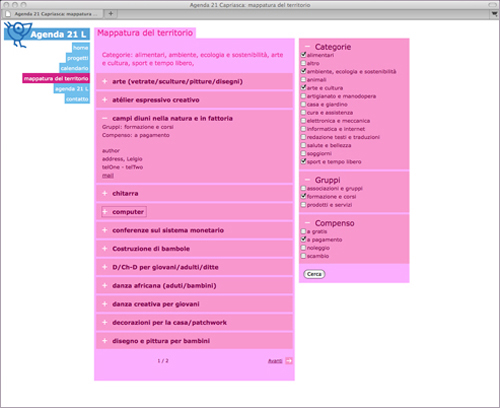The image size is (500, 409).
Task: Click the 1 / 2 page indicator
Action: 163,361
